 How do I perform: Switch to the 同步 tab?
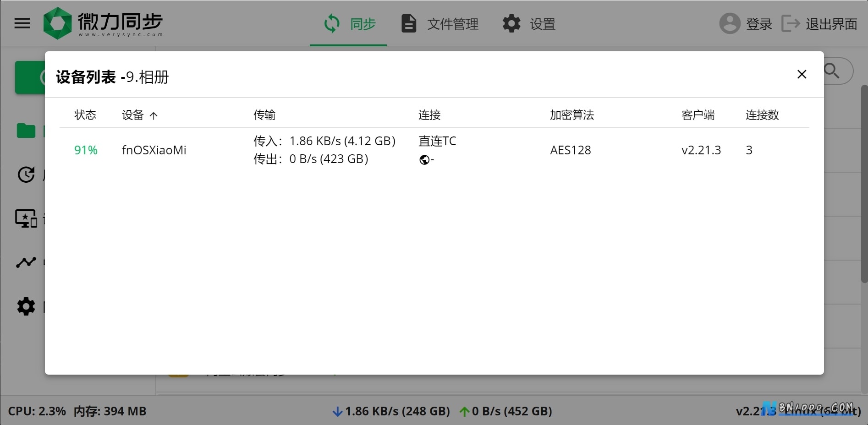349,24
